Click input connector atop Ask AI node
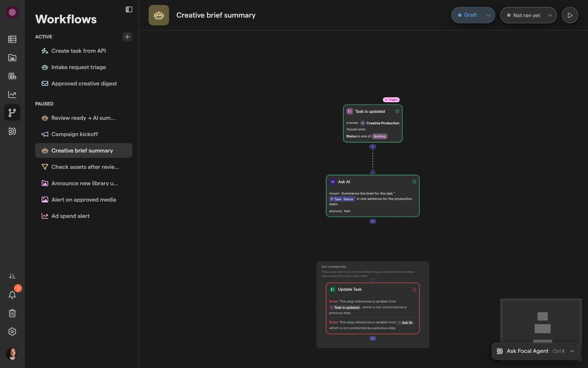 [x=373, y=173]
